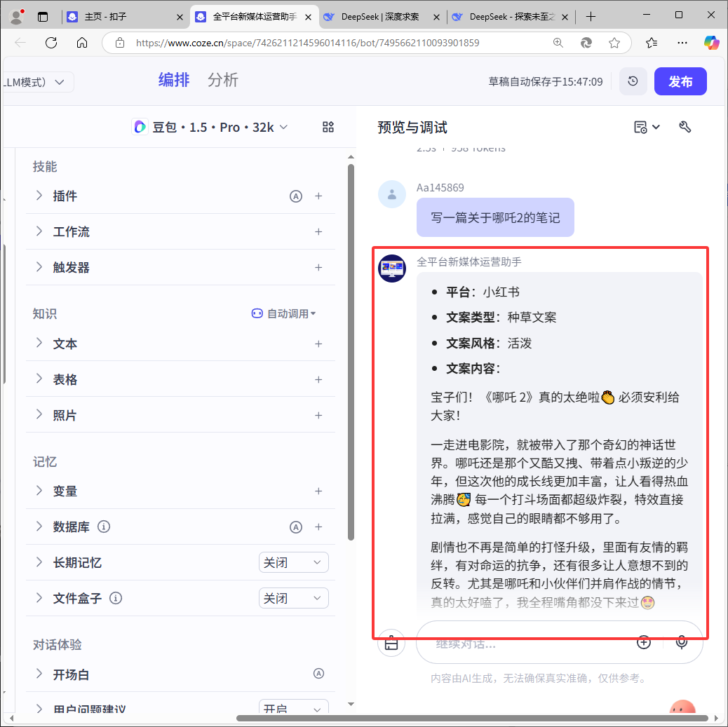Click the config panel vertical scrollbar

pos(351,352)
